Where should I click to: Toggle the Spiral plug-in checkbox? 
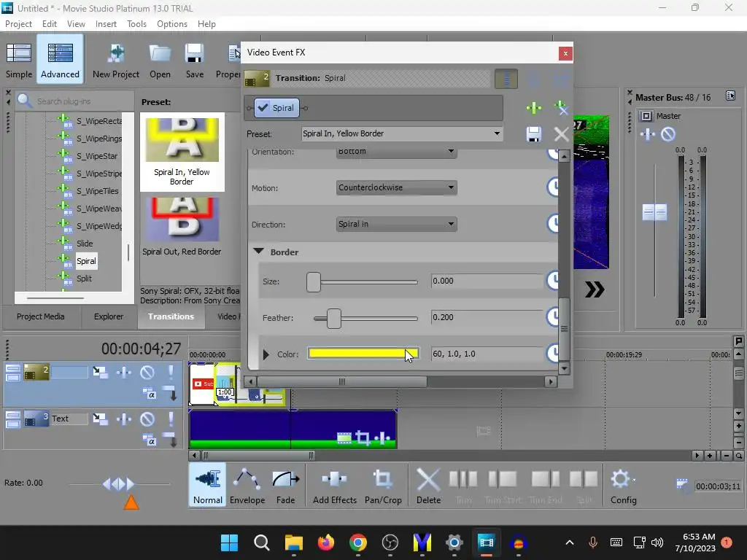coord(263,108)
